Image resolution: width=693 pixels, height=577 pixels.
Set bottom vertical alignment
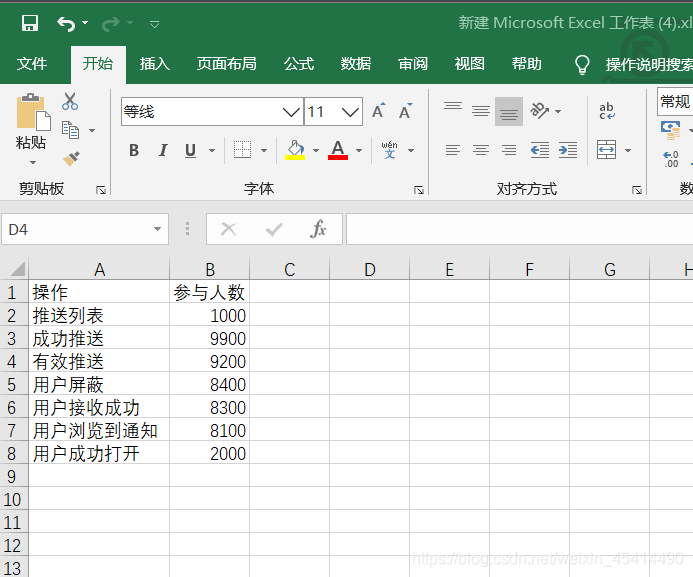click(x=509, y=111)
